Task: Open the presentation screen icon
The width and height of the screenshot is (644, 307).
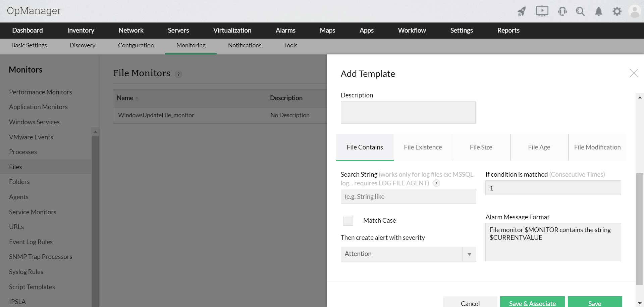Action: coord(542,11)
